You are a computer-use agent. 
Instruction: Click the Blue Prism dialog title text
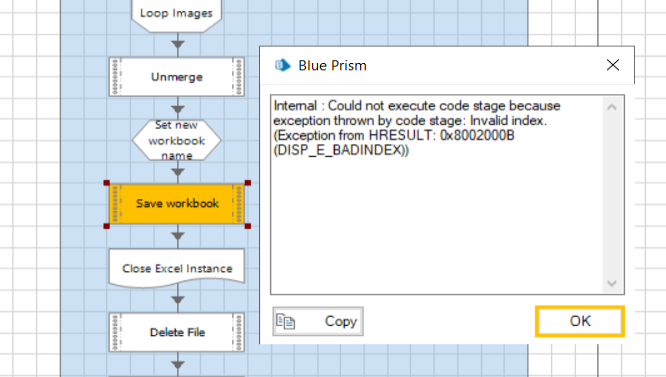(332, 65)
